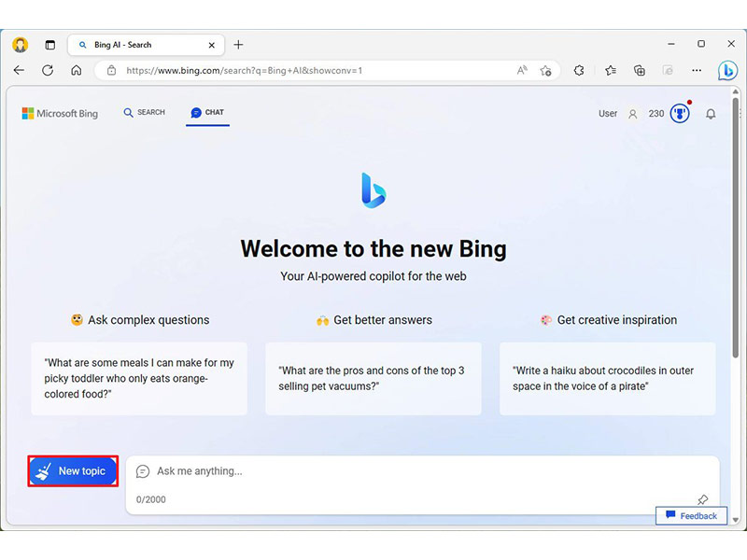
Task: Open the Edge profile avatar
Action: click(x=20, y=45)
